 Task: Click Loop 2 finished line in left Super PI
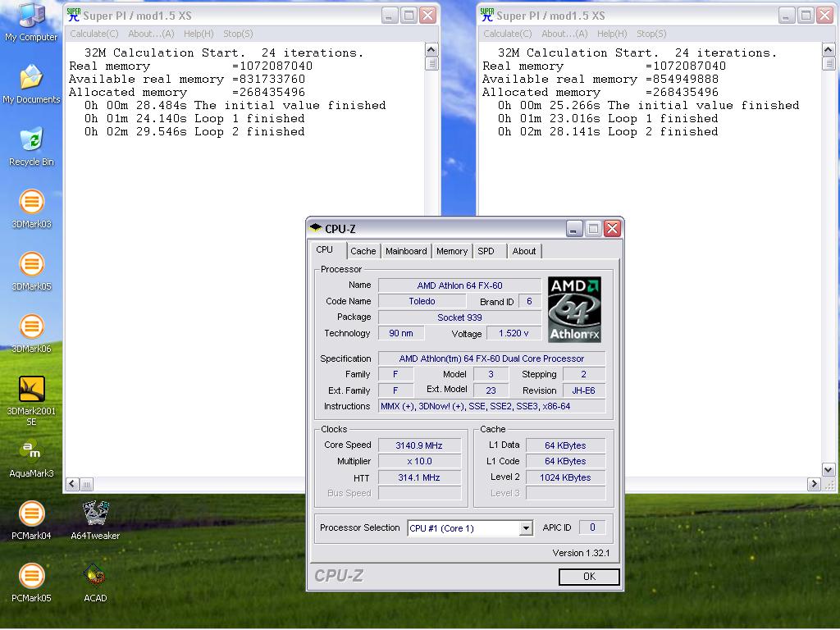[x=194, y=132]
